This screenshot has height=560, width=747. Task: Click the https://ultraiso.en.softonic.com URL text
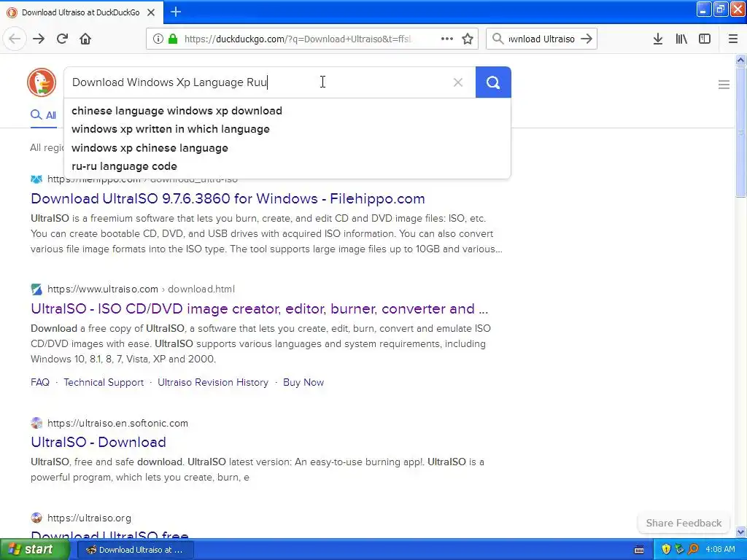coord(117,423)
